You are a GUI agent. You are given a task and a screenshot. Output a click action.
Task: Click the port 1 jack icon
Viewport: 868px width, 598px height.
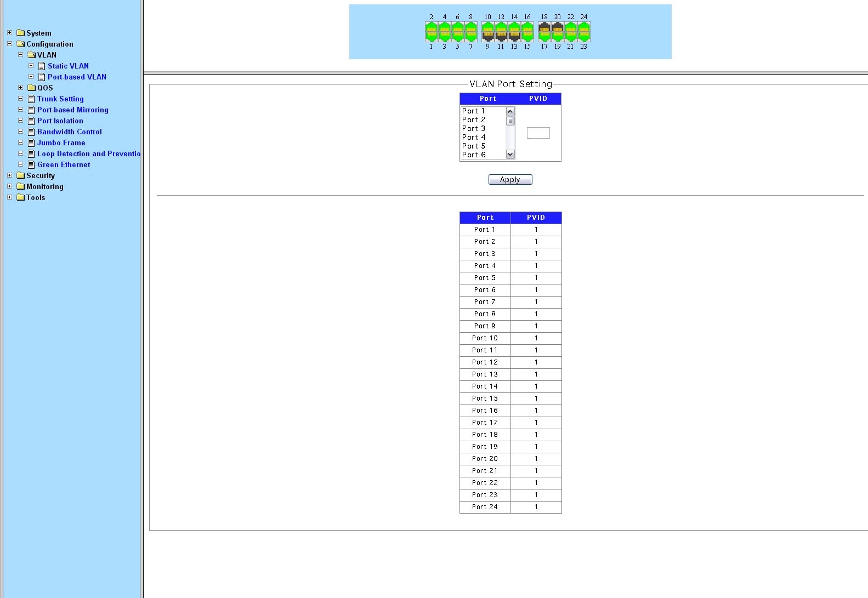tap(431, 36)
